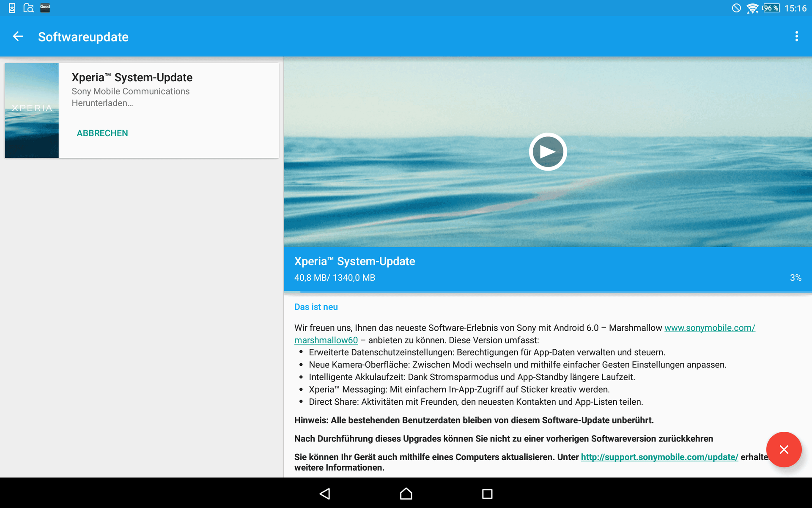Cancel the download via ABBRECHEN
This screenshot has width=812, height=508.
[x=102, y=133]
